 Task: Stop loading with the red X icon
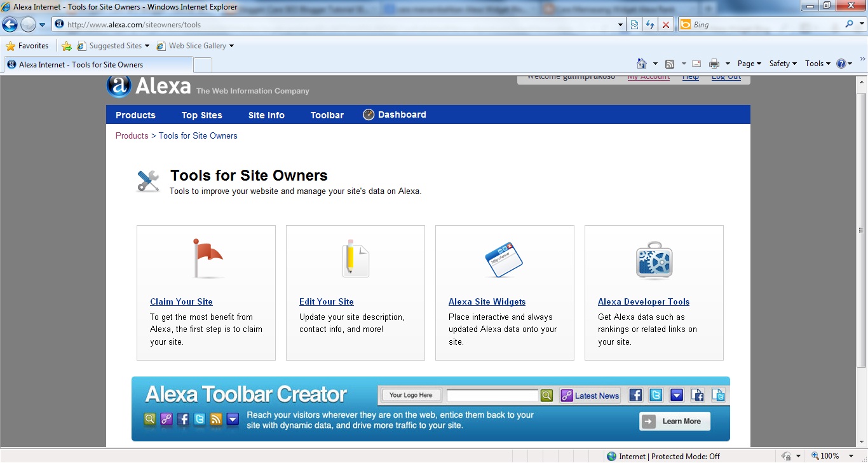[665, 25]
